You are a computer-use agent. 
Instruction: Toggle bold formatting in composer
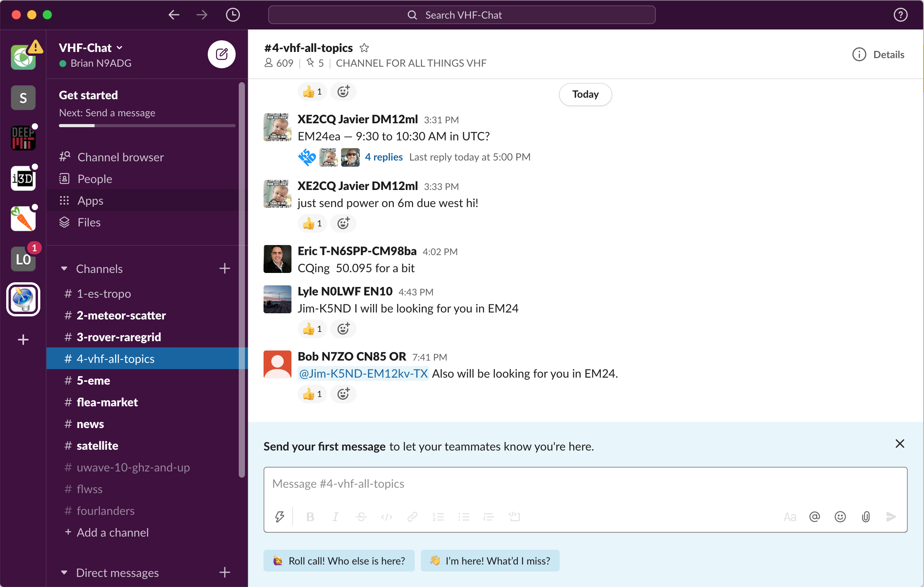pyautogui.click(x=310, y=517)
